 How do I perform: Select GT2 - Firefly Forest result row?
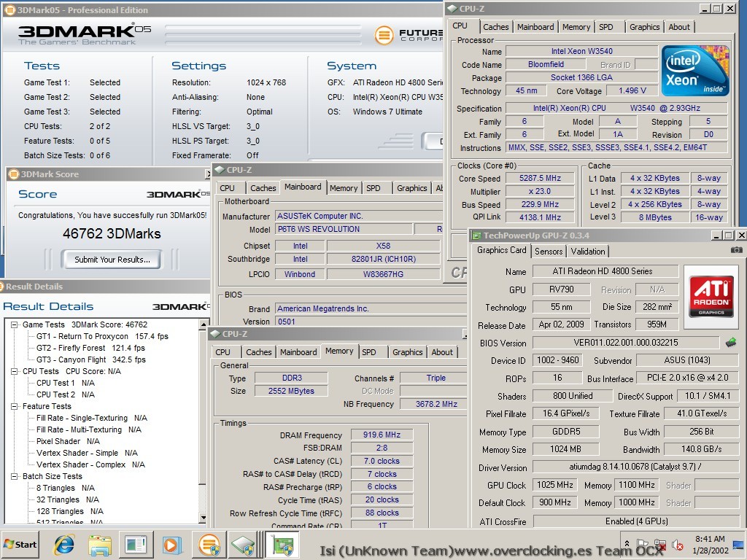(x=90, y=348)
